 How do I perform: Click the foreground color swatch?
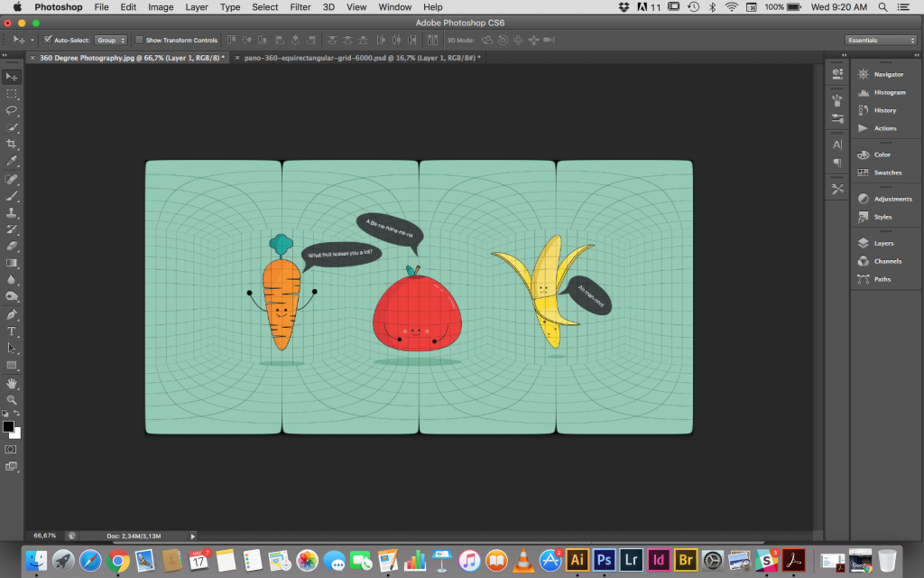pyautogui.click(x=8, y=426)
